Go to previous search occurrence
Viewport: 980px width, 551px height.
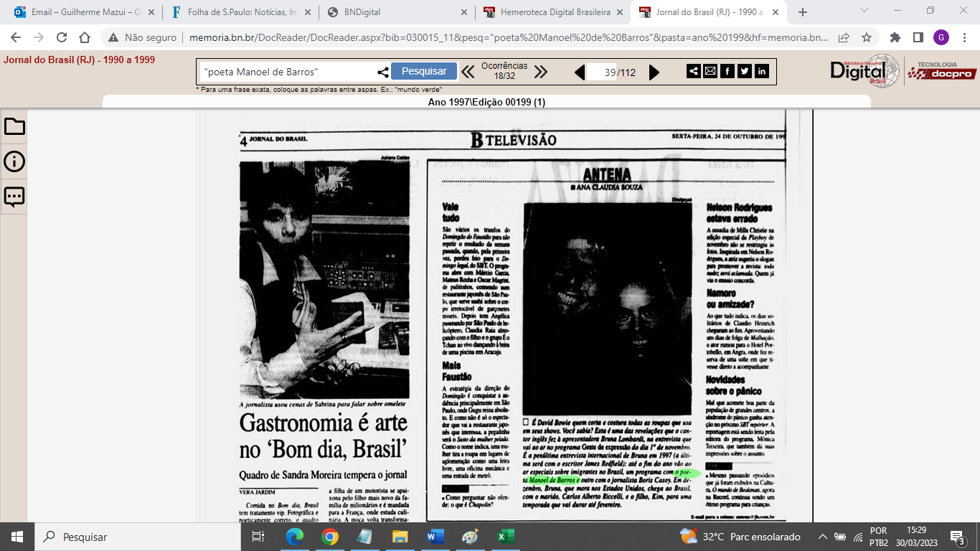coord(468,72)
